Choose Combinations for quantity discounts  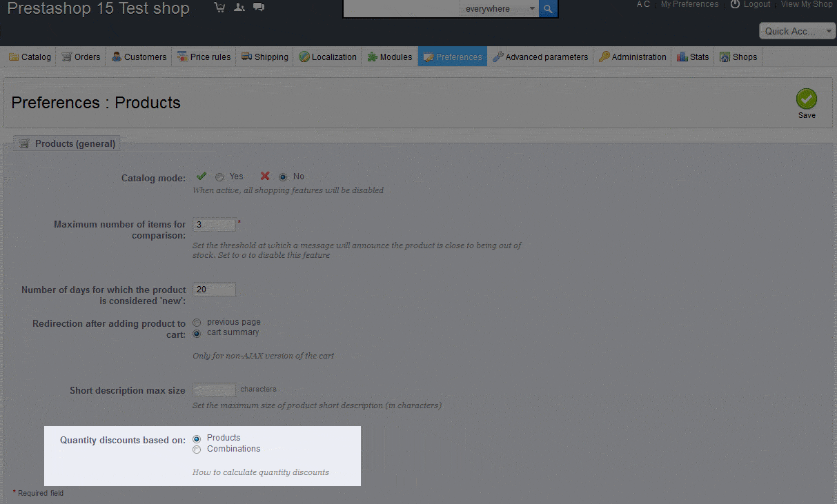tap(197, 450)
